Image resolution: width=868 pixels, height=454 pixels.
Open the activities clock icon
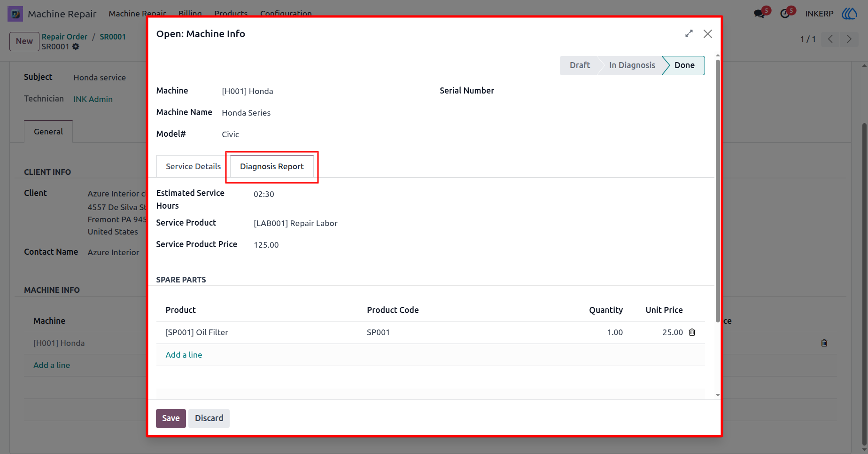(785, 14)
